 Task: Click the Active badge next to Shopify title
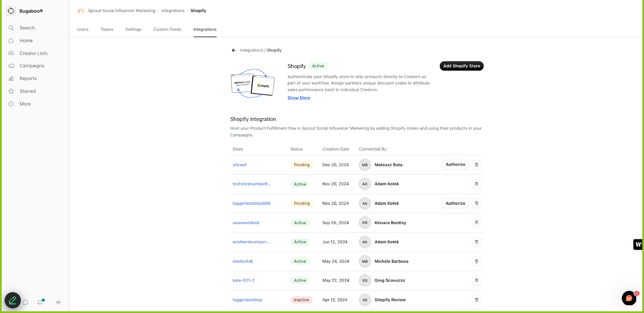click(x=318, y=66)
